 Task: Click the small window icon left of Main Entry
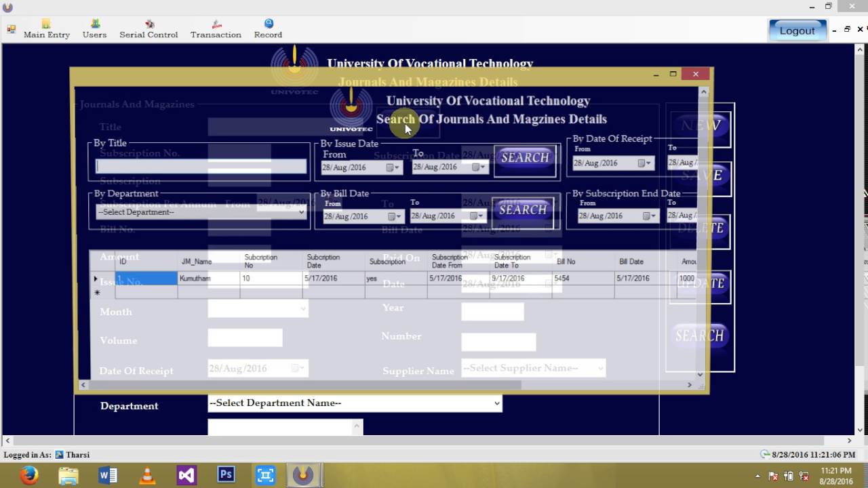coord(11,29)
